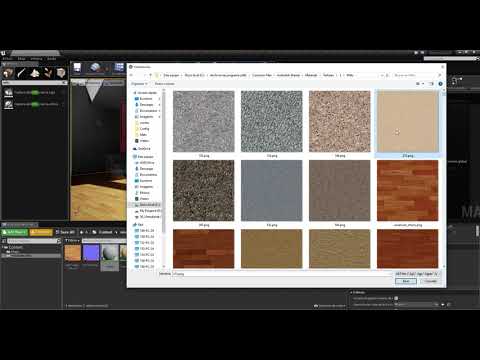Toggle the sources panel icon beside folder search
This screenshot has width=480, height=360.
4,241
